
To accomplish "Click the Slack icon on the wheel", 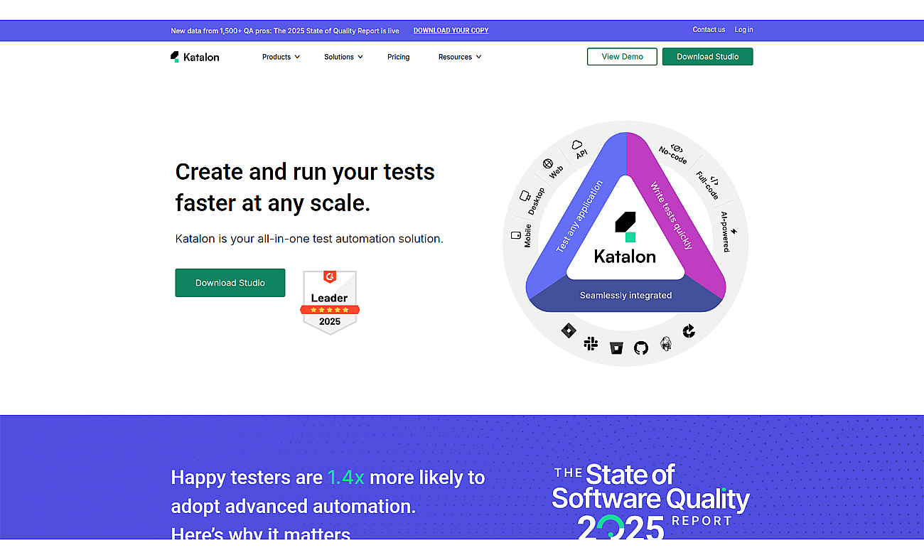I will pos(591,344).
